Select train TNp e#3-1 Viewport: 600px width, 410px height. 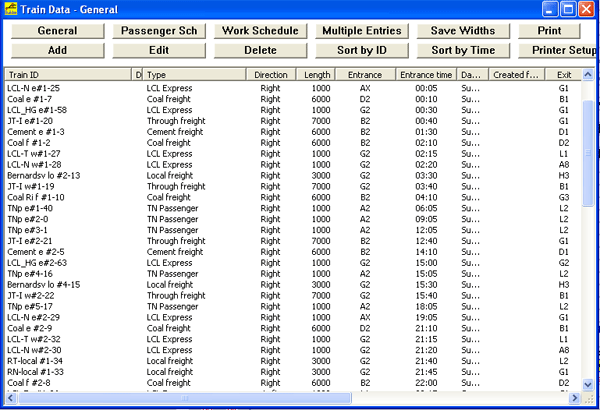point(28,230)
